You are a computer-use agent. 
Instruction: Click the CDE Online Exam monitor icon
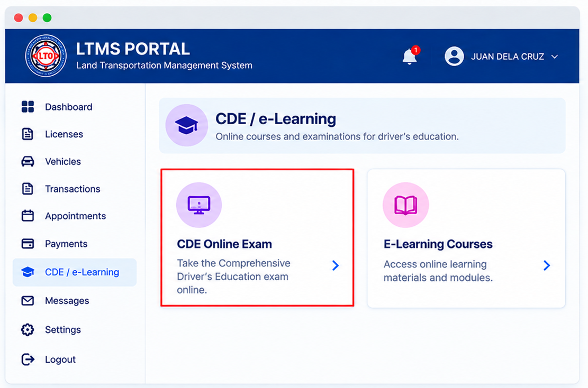[199, 205]
